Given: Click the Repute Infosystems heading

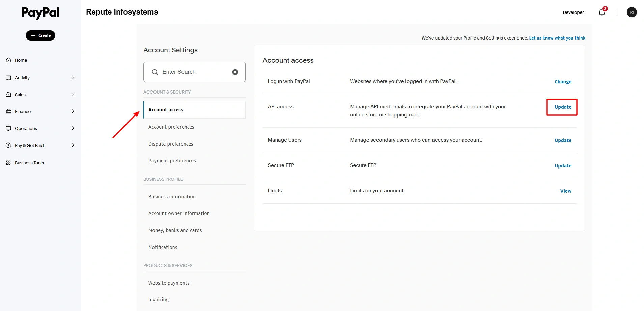Looking at the screenshot, I should point(122,12).
